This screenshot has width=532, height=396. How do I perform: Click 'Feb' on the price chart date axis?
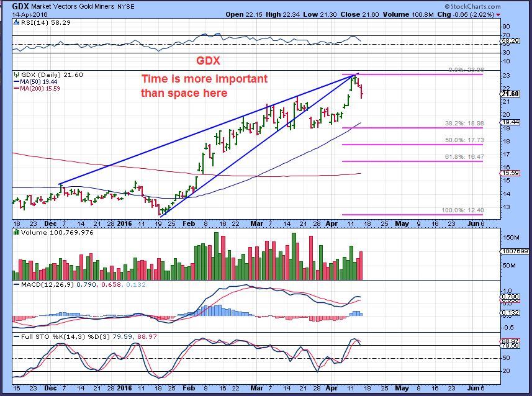point(189,223)
